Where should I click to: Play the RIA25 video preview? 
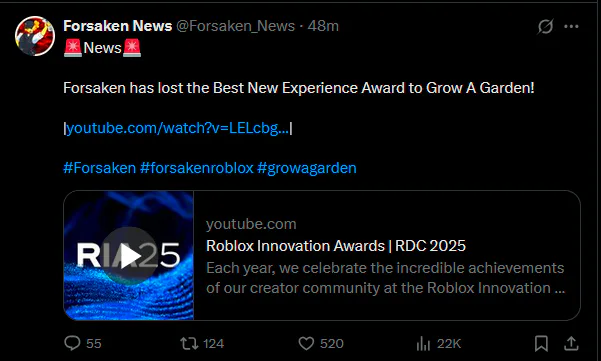point(129,256)
